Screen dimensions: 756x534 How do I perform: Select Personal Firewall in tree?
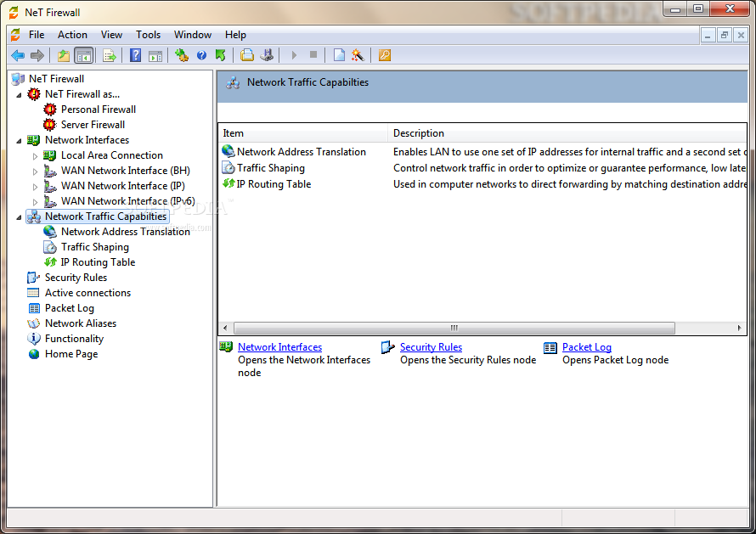pos(99,110)
